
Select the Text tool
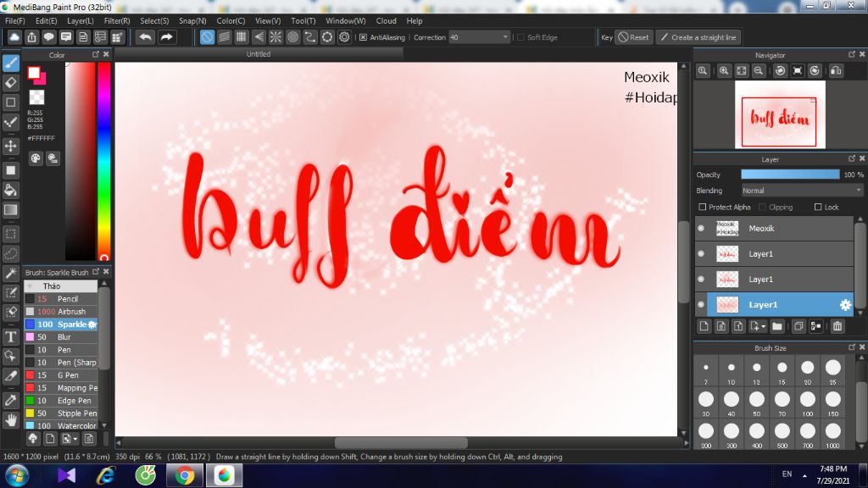click(11, 336)
